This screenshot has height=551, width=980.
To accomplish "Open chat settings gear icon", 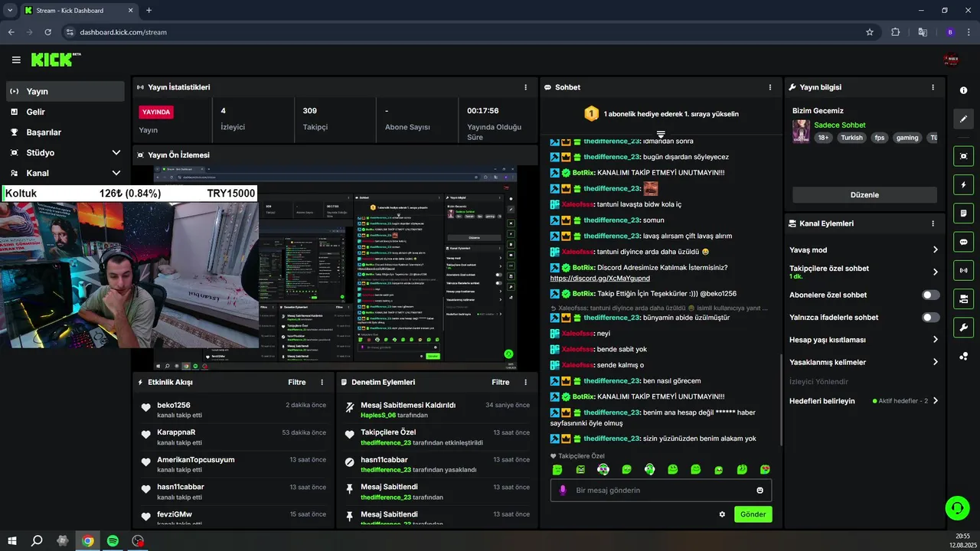I will click(722, 514).
